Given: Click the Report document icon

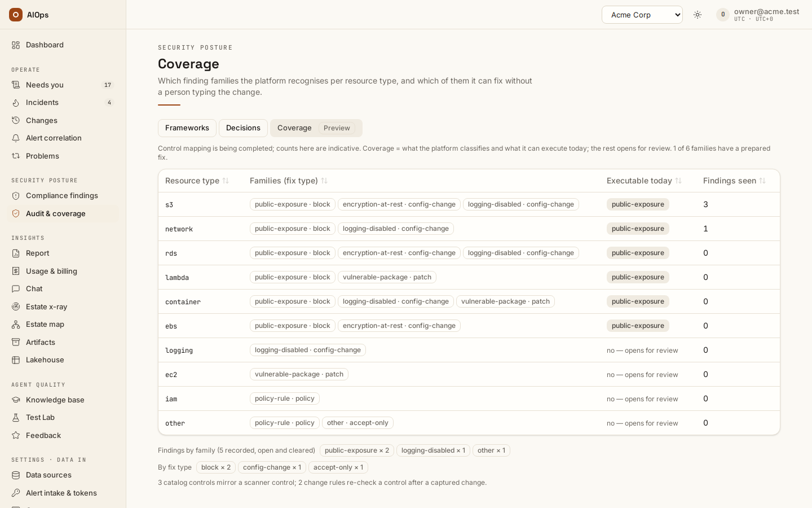Looking at the screenshot, I should (x=16, y=253).
